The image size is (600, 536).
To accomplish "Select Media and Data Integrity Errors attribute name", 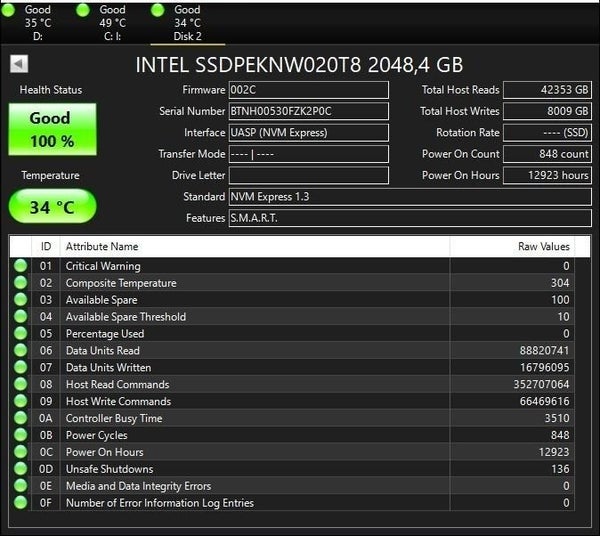I will point(138,486).
